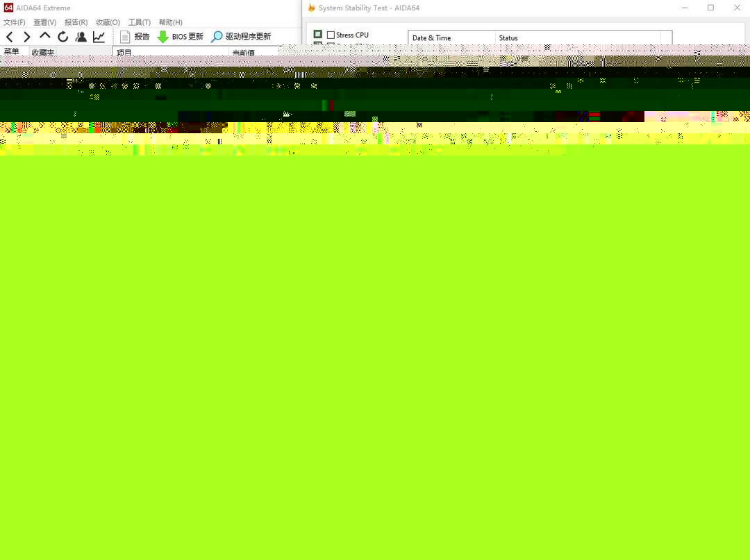Open the 文件(F) menu
Viewport: 750px width, 560px height.
(15, 22)
